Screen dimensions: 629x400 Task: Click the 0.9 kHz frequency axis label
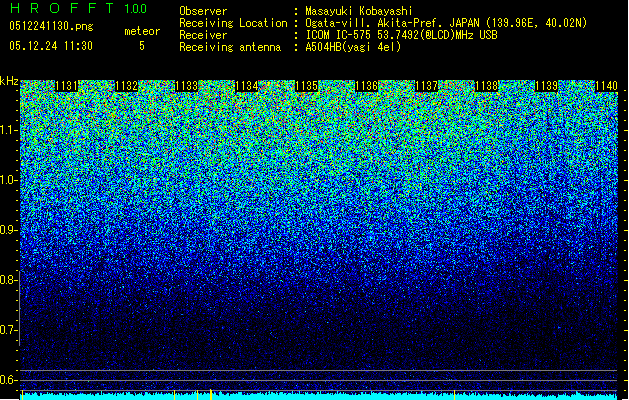pyautogui.click(x=7, y=230)
